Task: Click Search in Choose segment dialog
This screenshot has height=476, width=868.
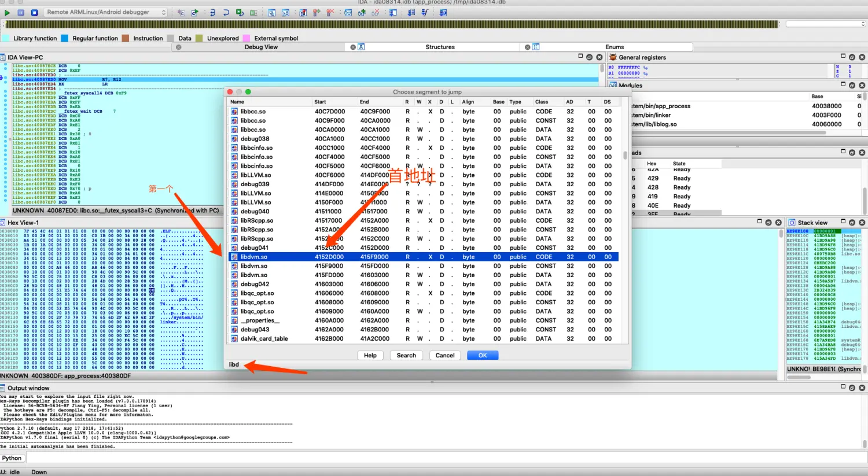Action: coord(406,355)
